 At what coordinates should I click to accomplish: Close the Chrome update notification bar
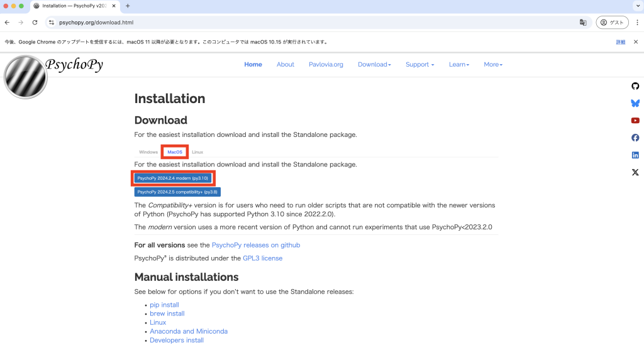(x=636, y=42)
